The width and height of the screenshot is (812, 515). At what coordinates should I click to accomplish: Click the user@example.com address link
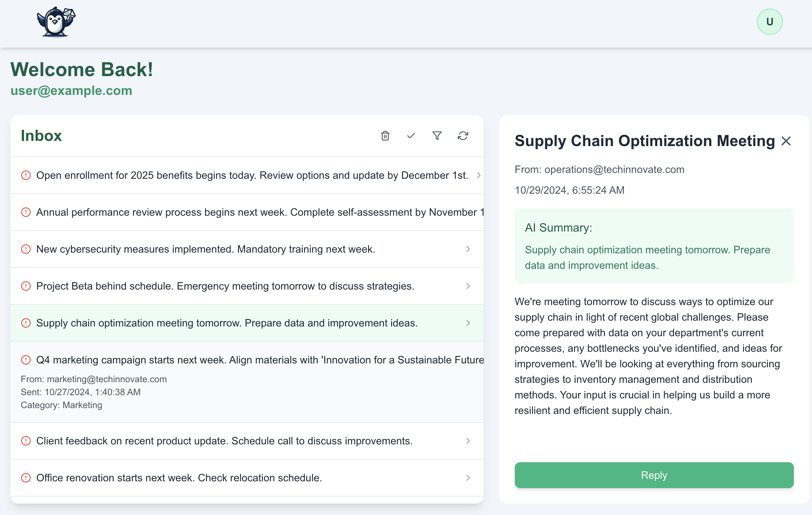point(71,91)
